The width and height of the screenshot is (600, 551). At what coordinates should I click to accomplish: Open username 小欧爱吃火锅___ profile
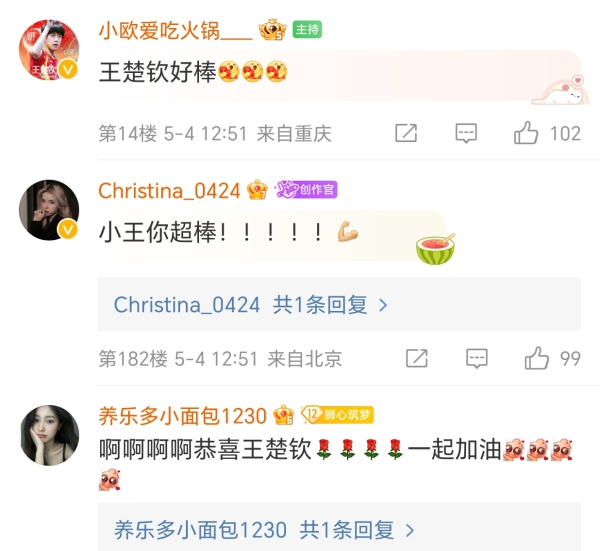tap(175, 31)
